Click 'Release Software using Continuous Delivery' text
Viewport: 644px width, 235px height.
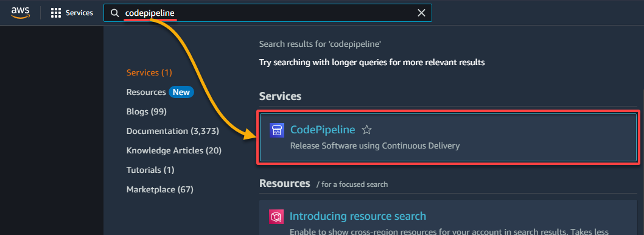(374, 146)
